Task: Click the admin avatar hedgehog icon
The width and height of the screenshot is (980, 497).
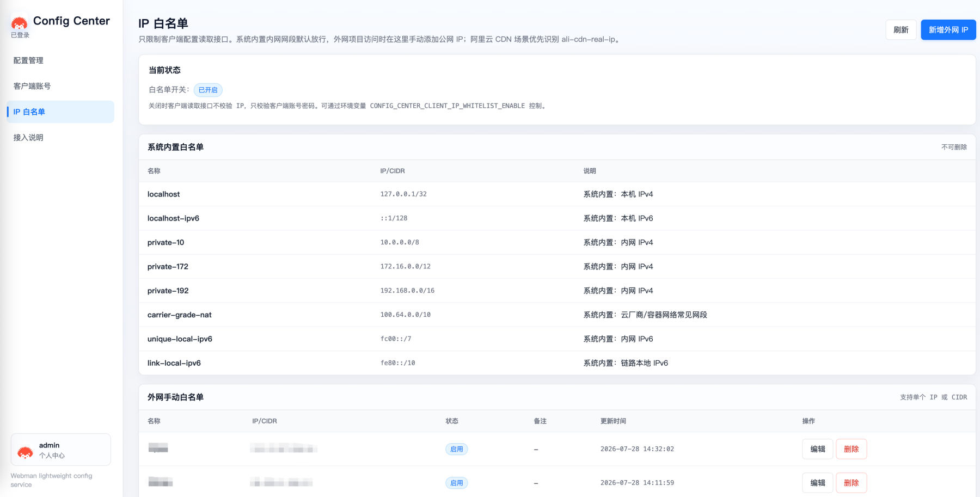Action: click(25, 451)
